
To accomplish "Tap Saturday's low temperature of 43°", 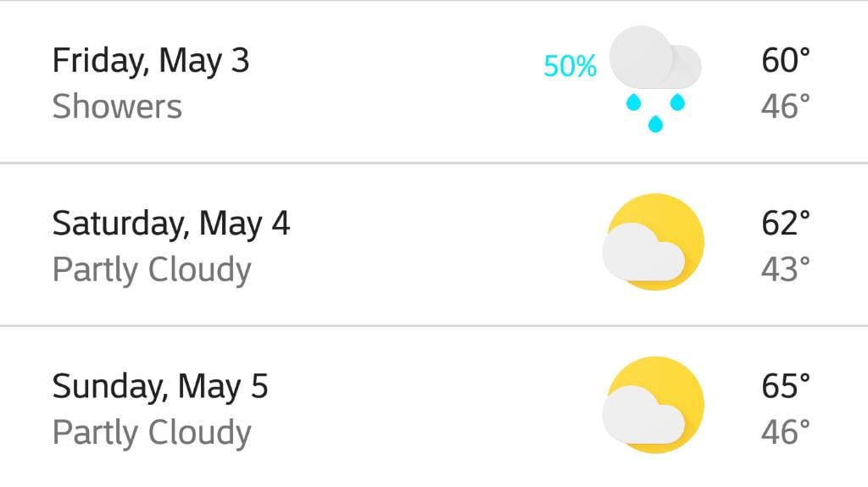I will coord(786,269).
